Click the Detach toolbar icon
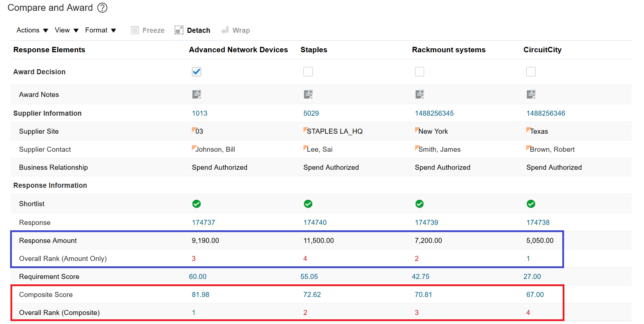 tap(179, 30)
